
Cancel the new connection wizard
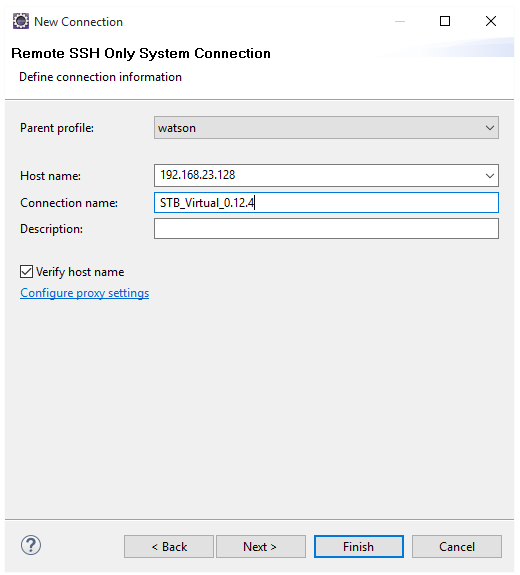[457, 546]
